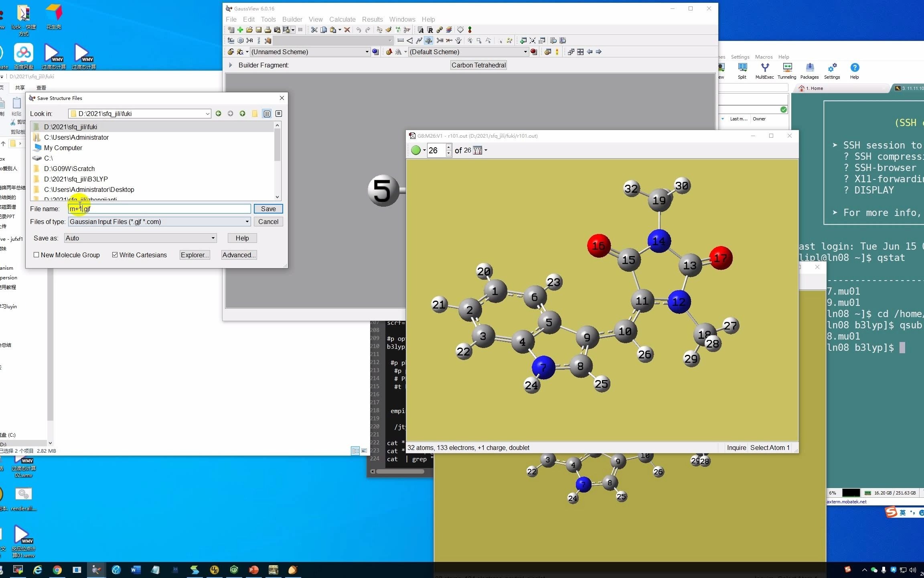Image resolution: width=924 pixels, height=578 pixels.
Task: Open the Builder menu in GaussView
Action: [x=292, y=18]
